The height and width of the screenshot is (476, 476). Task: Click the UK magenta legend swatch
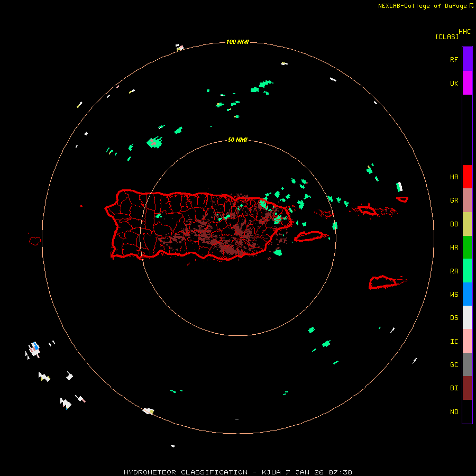(x=467, y=83)
